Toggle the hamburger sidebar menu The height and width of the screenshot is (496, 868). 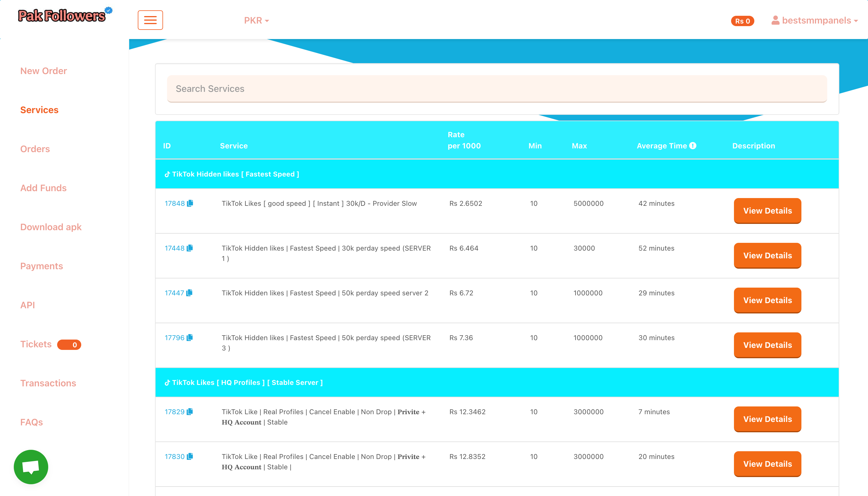150,20
